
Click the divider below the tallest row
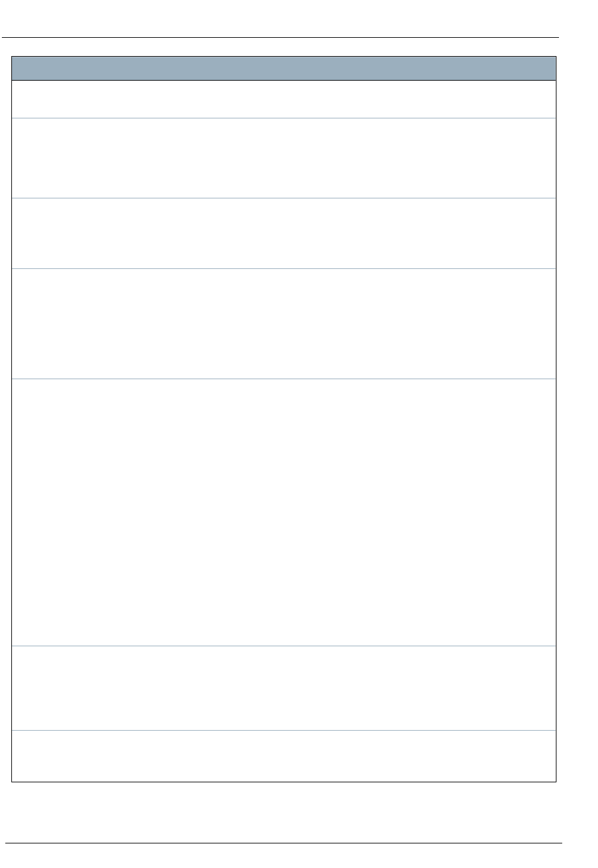tap(284, 646)
